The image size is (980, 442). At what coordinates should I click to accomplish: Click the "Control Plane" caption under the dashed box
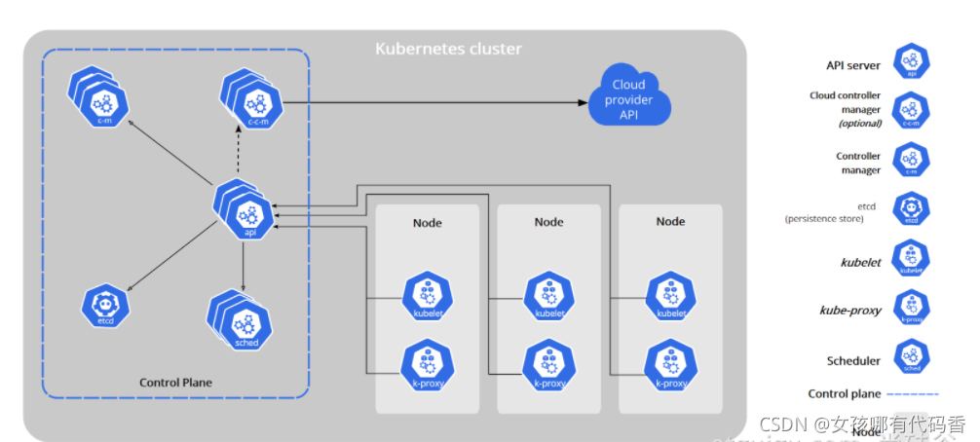point(175,382)
